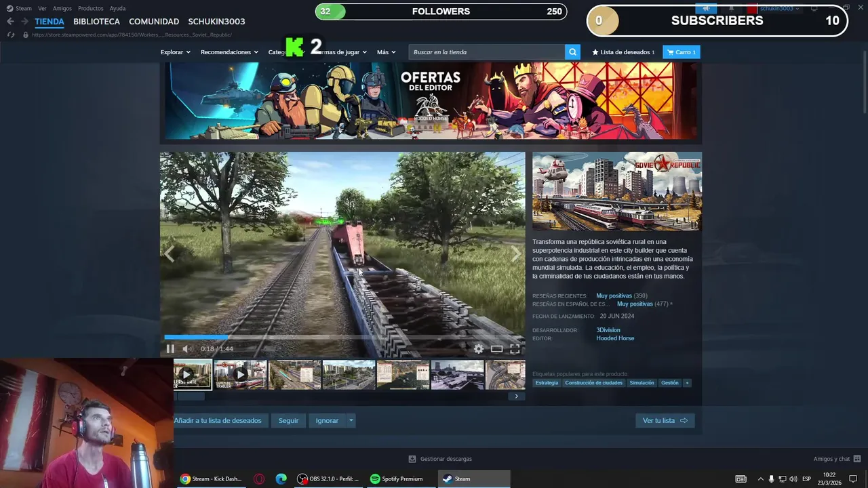Open Lista de deseados star link

click(623, 52)
